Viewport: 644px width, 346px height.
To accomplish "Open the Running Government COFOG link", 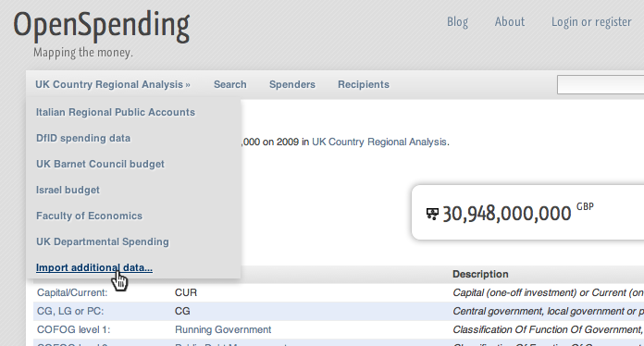I will click(x=223, y=329).
